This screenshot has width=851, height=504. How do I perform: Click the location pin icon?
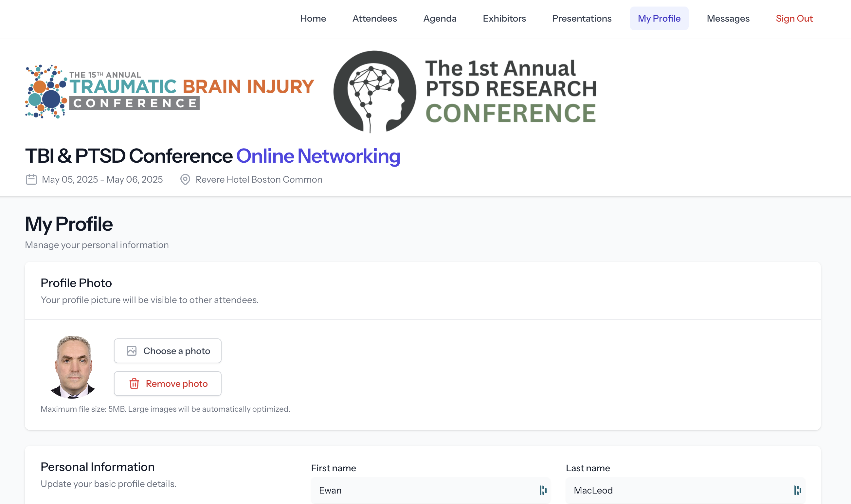[185, 179]
